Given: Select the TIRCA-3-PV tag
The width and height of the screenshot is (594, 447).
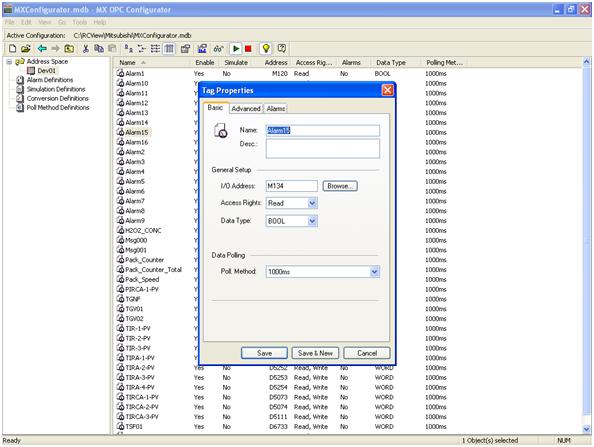Looking at the screenshot, I should tap(142, 417).
